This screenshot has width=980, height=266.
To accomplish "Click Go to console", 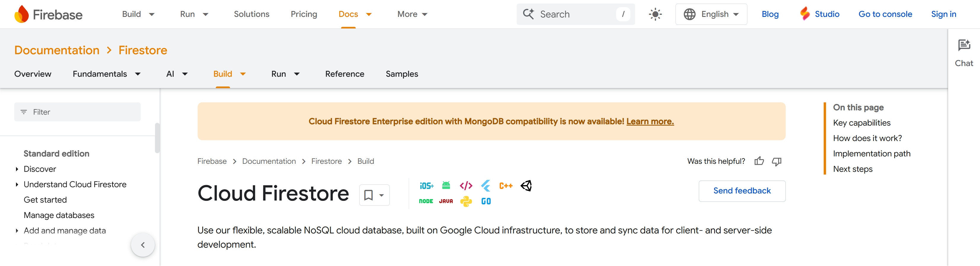I will point(885,14).
